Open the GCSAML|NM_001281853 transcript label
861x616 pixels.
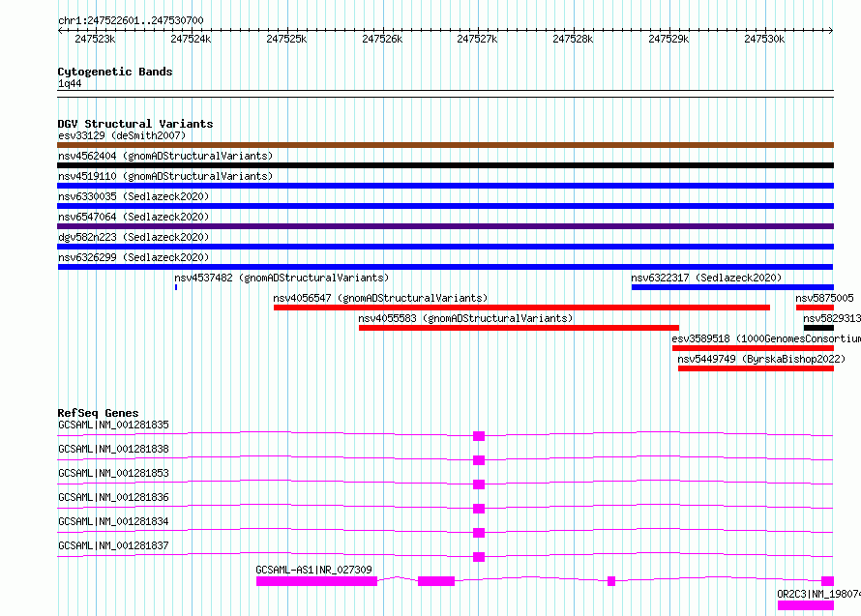click(113, 473)
